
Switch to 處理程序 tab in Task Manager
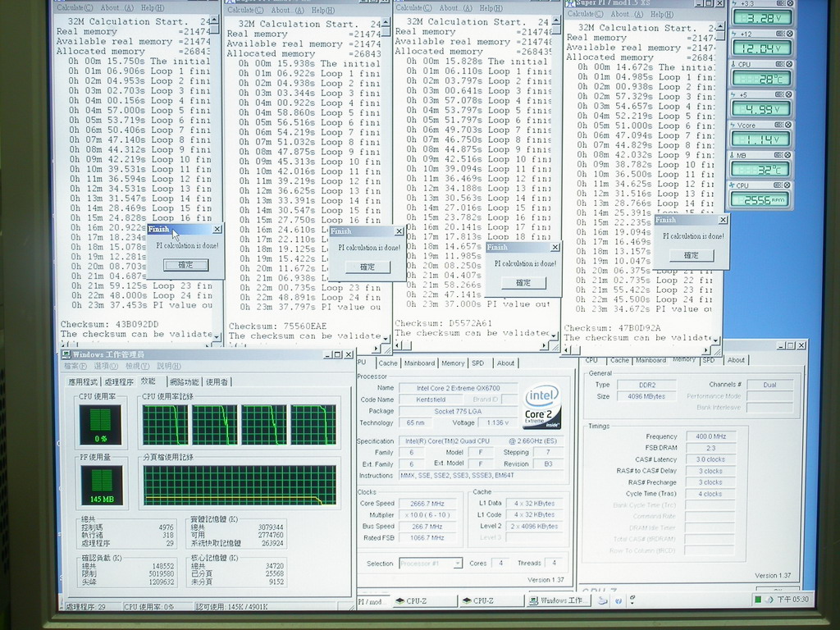[119, 382]
